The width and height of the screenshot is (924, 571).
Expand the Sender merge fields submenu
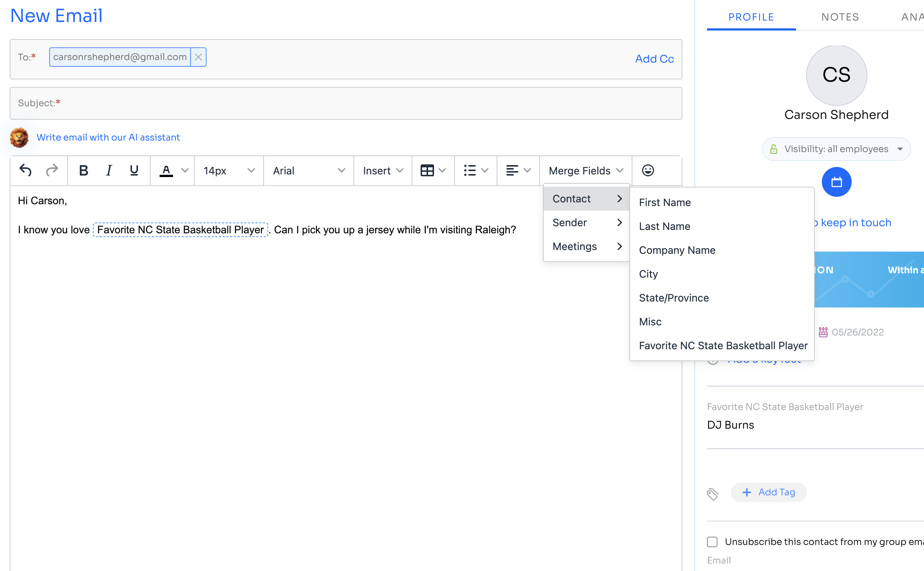click(x=586, y=223)
